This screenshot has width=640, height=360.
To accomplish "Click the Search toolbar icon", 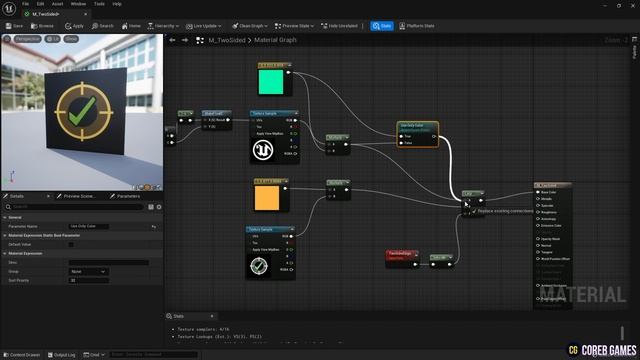I will click(102, 26).
